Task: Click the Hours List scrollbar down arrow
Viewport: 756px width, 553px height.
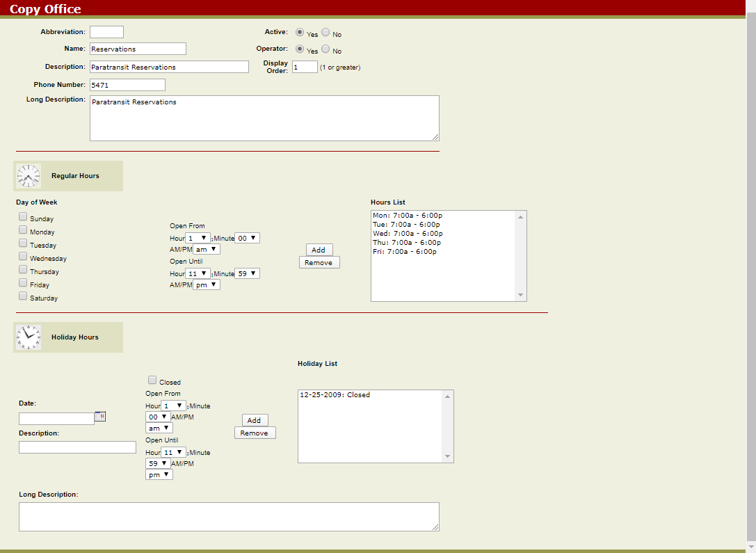Action: [520, 295]
